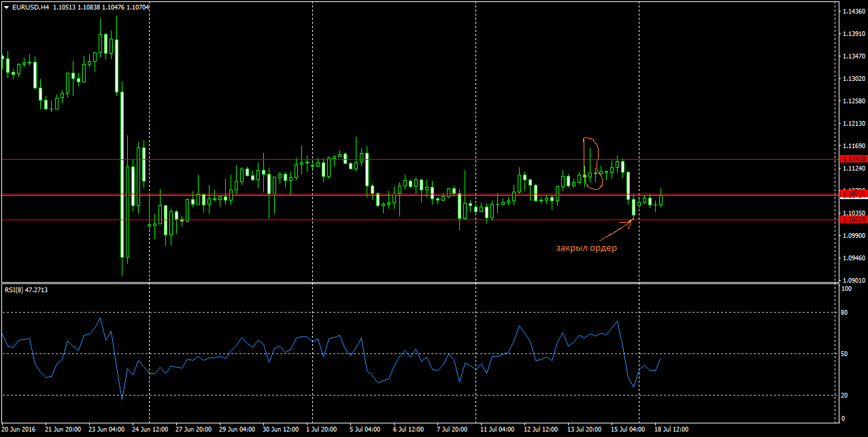The width and height of the screenshot is (868, 437).
Task: Click the 12 Jul 12:00 time label
Action: 542,430
